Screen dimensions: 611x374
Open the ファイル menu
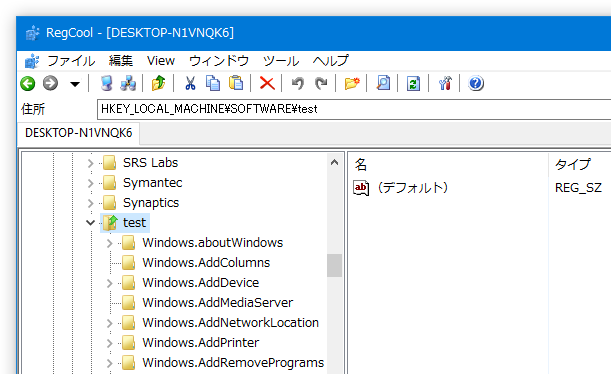point(71,61)
